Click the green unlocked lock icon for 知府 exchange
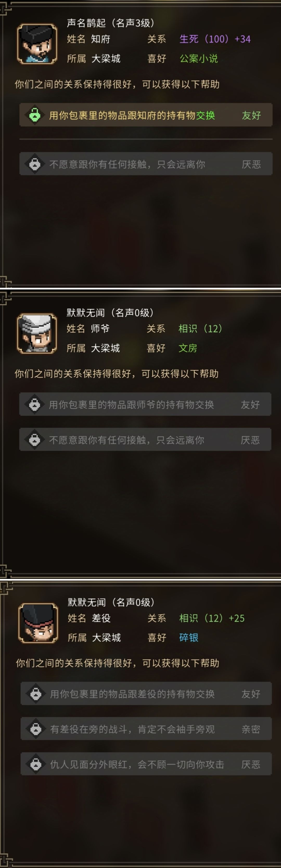The height and width of the screenshot is (868, 281). click(x=35, y=115)
